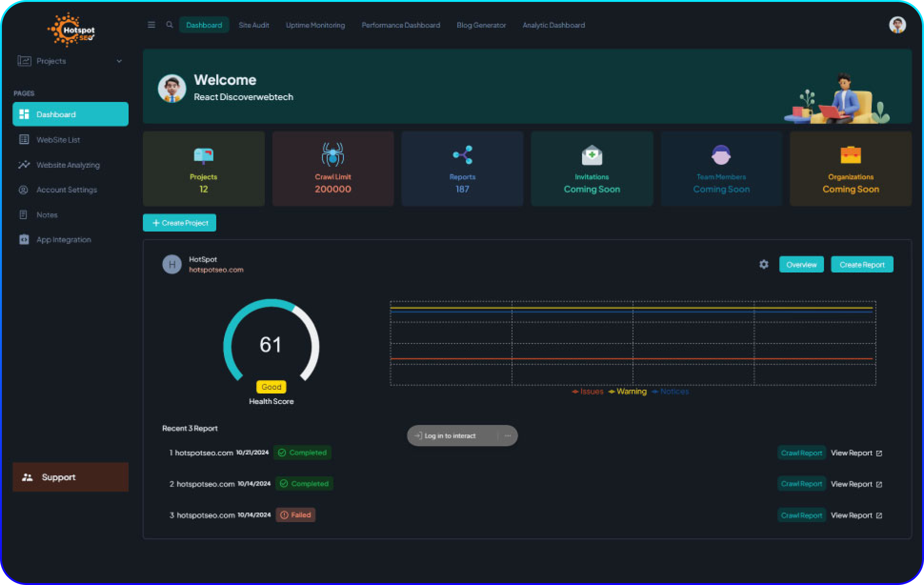Click the Overview button
This screenshot has width=924, height=585.
801,264
